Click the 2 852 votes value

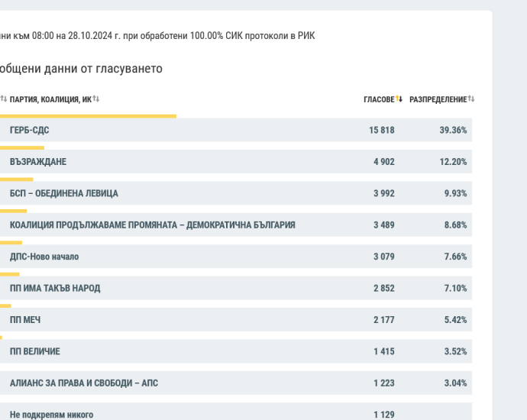pos(384,288)
